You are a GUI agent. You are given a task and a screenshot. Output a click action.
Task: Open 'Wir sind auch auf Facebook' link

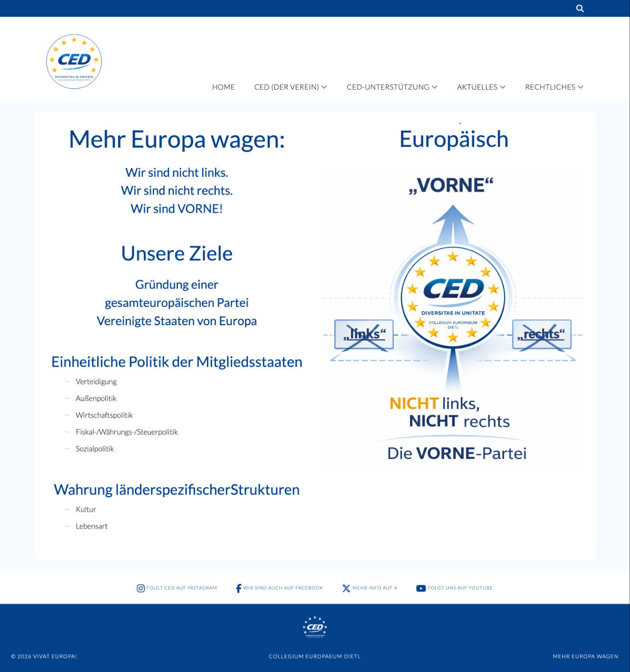click(x=283, y=588)
